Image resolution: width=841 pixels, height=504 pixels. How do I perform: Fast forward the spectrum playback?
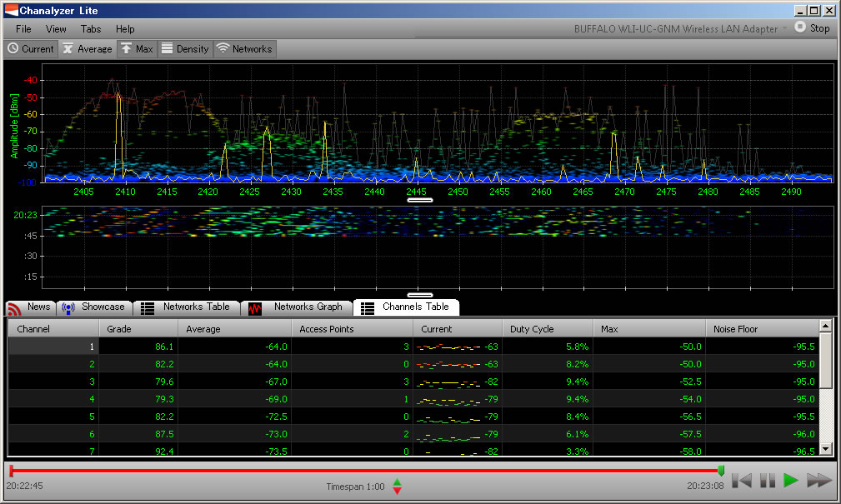click(818, 481)
